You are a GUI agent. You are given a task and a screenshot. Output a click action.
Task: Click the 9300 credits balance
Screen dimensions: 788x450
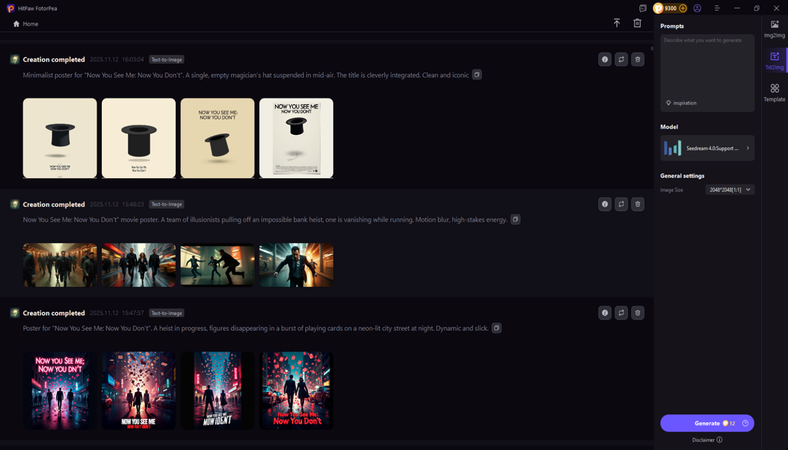tap(671, 8)
